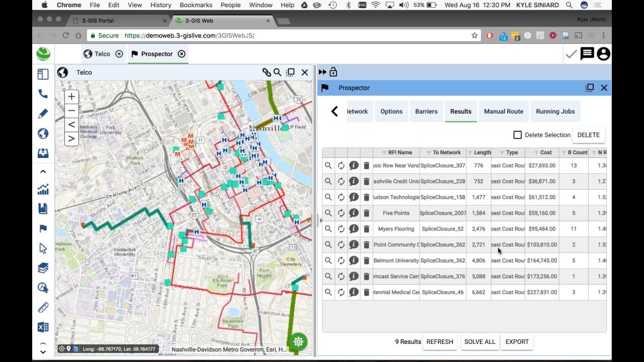Image resolution: width=644 pixels, height=362 pixels.
Task: Open the History menu in the menu bar
Action: (160, 5)
